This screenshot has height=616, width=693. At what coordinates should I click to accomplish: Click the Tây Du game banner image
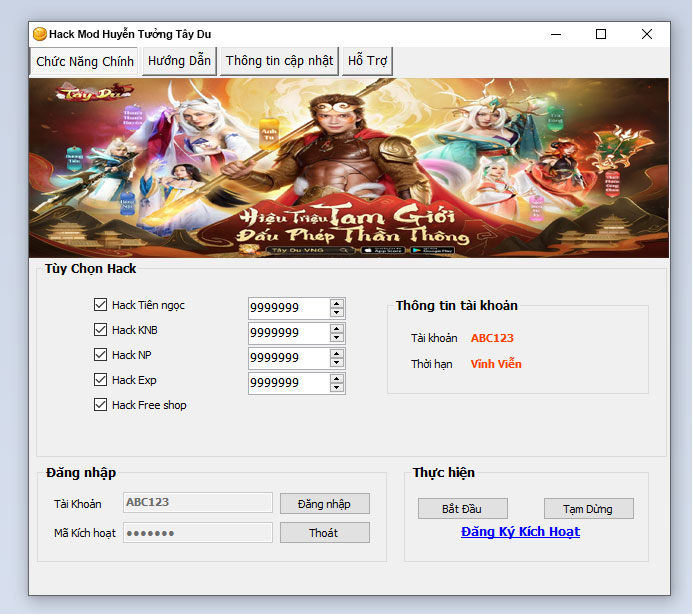click(x=349, y=168)
